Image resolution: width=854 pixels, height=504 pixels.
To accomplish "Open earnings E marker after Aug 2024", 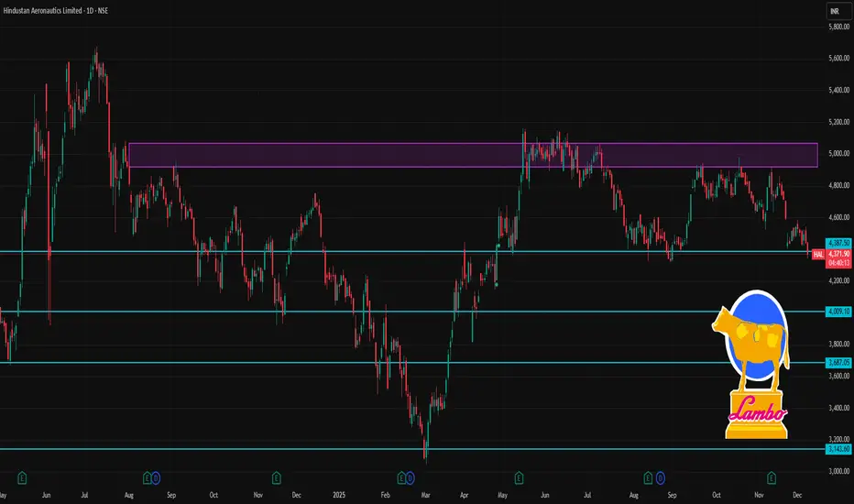I will pos(147,478).
